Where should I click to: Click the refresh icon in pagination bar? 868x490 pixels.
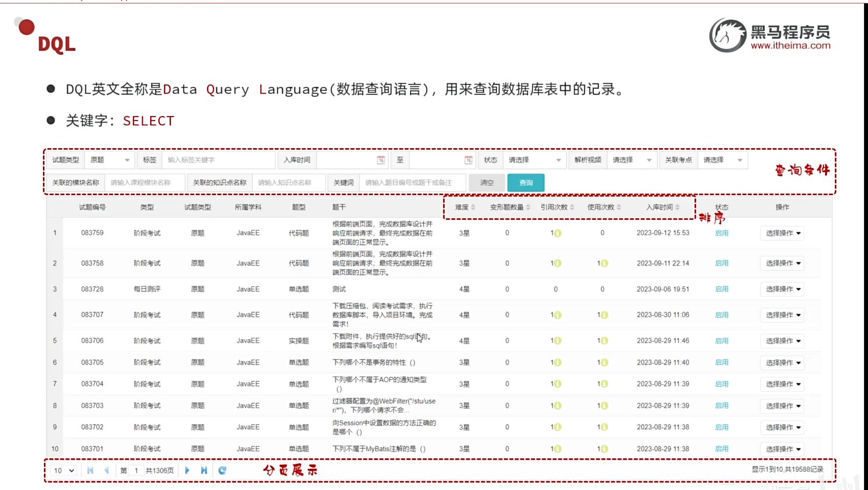[x=221, y=470]
